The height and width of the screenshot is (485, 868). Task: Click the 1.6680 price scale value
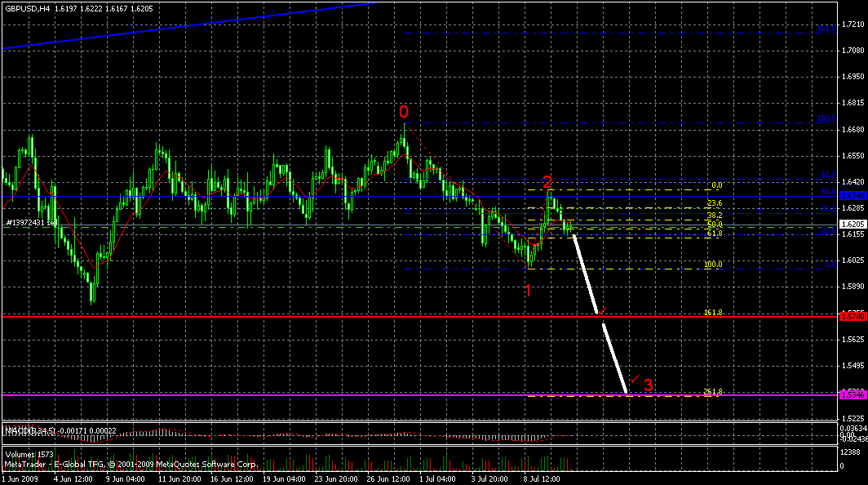click(853, 130)
